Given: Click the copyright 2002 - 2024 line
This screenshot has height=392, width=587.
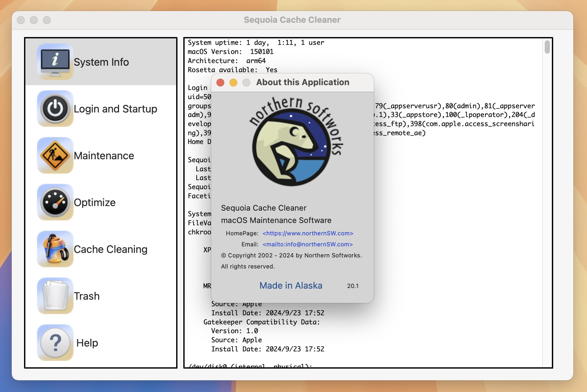Looking at the screenshot, I should (292, 255).
